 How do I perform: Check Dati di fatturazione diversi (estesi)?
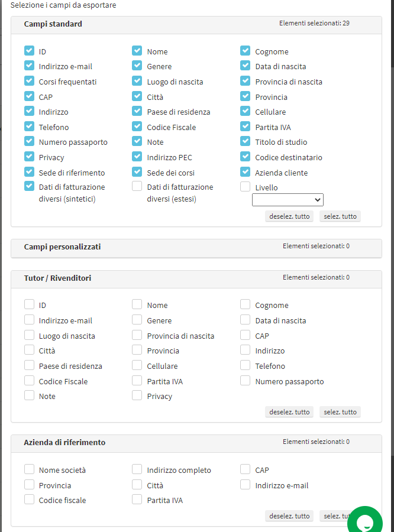click(137, 186)
